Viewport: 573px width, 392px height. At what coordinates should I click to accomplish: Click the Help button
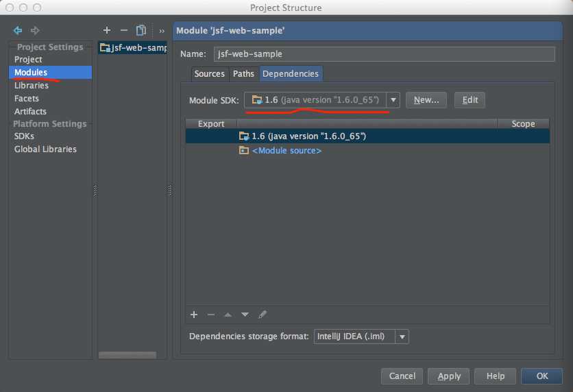pos(495,376)
